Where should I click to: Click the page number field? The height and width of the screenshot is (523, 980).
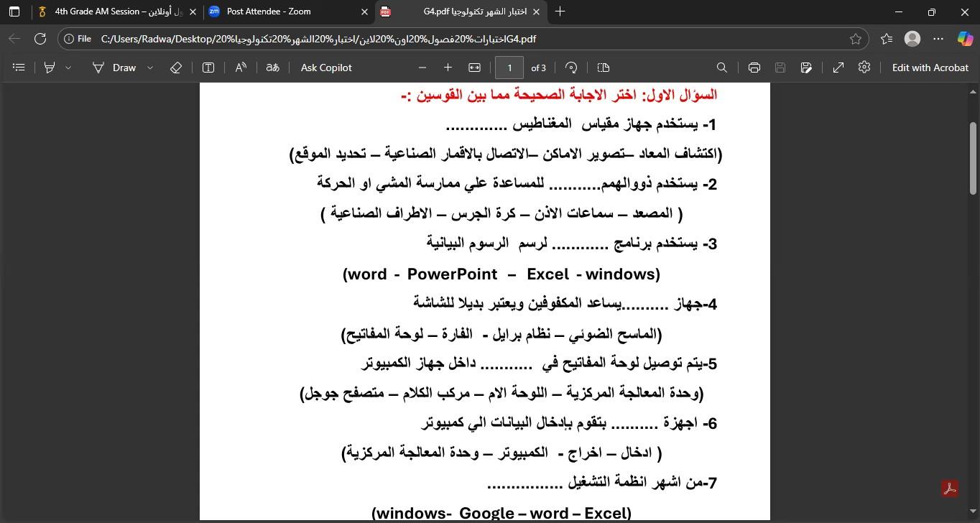[x=509, y=68]
